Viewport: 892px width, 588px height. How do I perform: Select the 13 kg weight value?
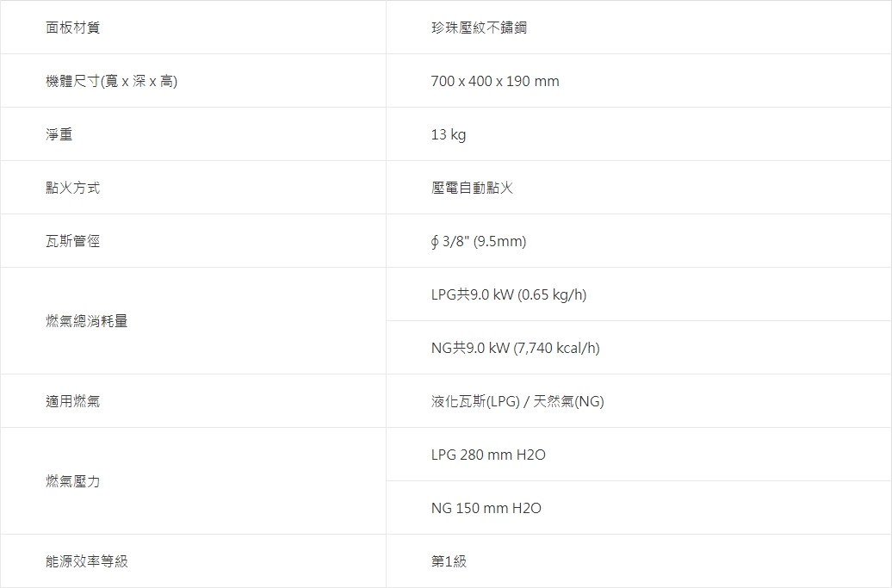(449, 134)
